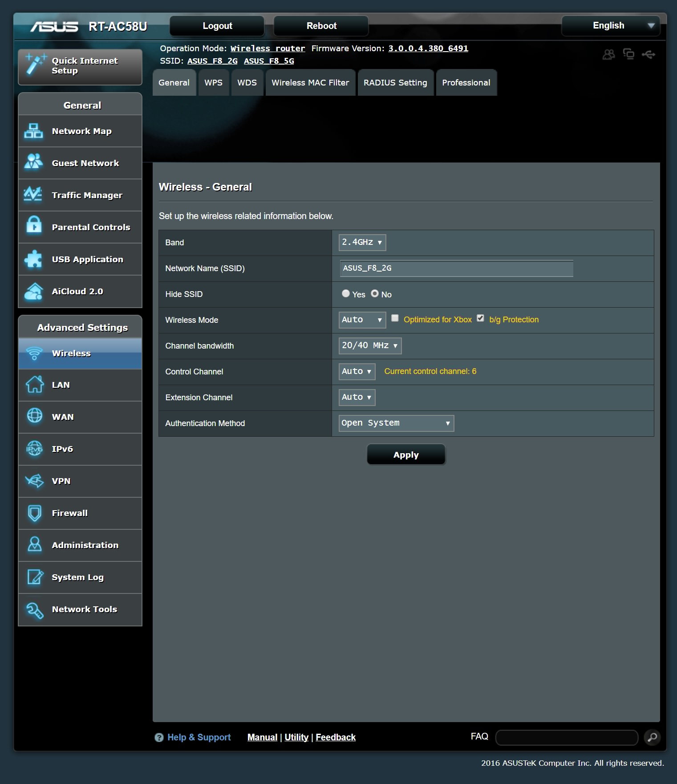Click the FAQ search magnifier button

point(652,737)
